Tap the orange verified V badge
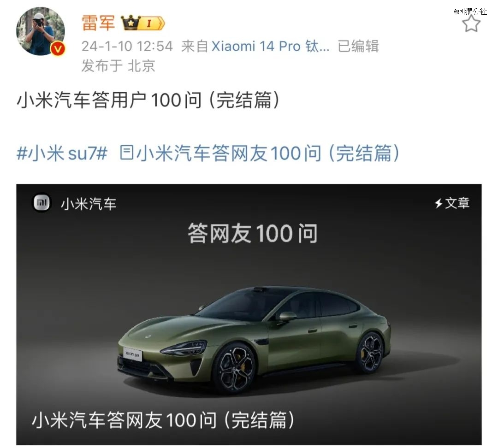The width and height of the screenshot is (498, 448). pos(58,49)
